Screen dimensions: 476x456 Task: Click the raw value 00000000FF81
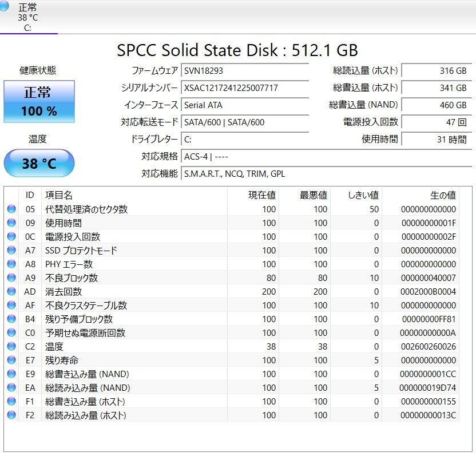pyautogui.click(x=429, y=319)
